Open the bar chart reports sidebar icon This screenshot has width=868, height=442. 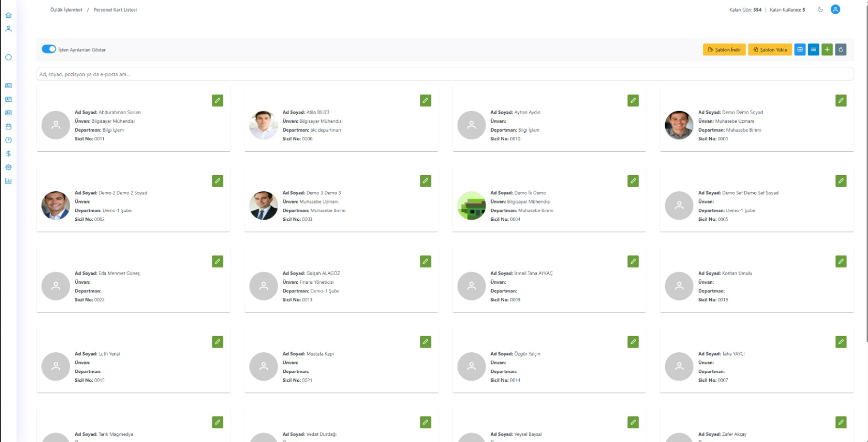coord(8,181)
